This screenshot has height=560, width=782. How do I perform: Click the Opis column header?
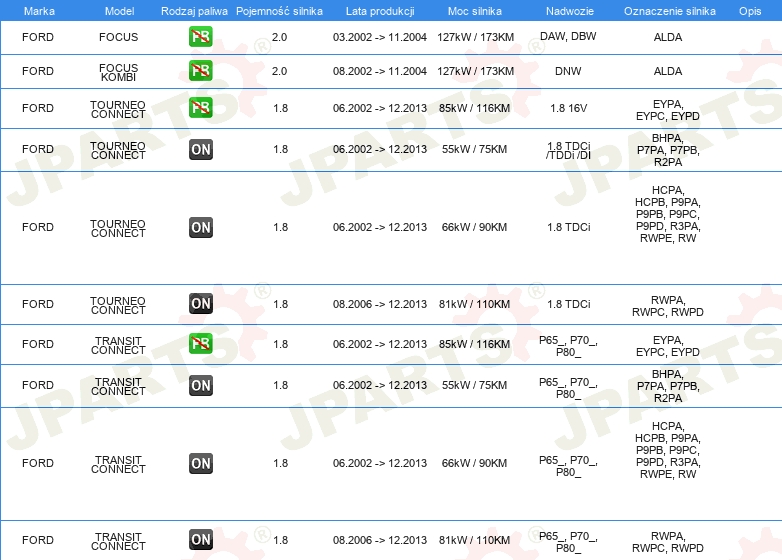coord(750,11)
